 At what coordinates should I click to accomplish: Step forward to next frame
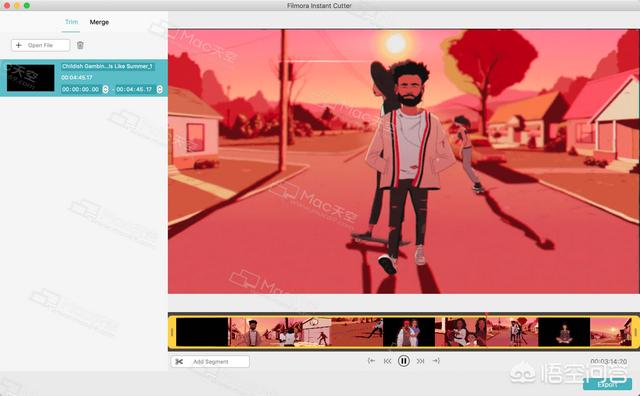[420, 361]
